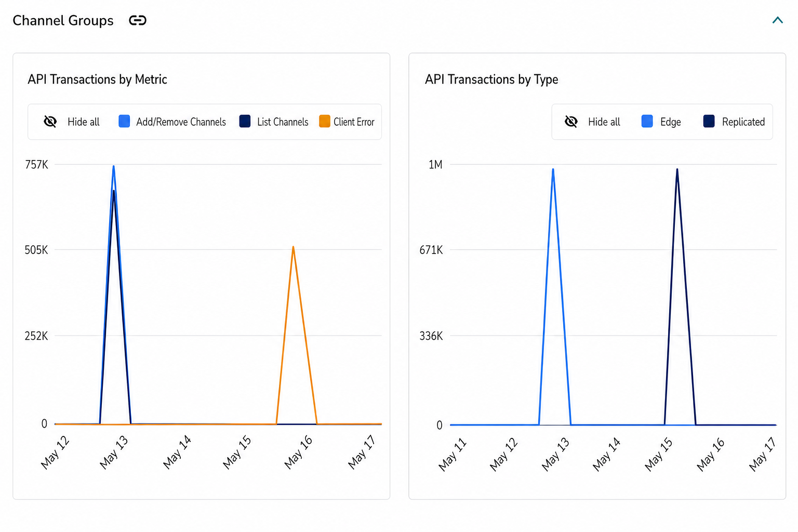Toggle the Add/Remove Channels blue swatch
The height and width of the screenshot is (532, 798).
click(124, 121)
